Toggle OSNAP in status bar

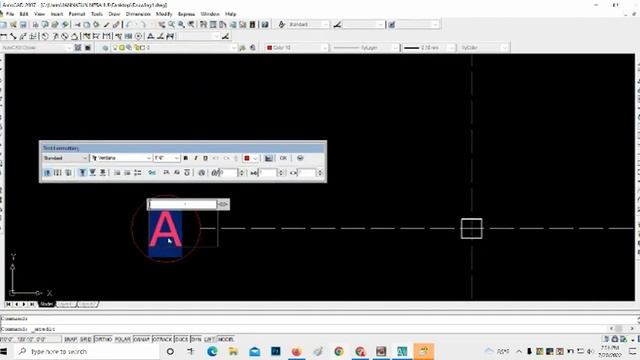point(141,339)
